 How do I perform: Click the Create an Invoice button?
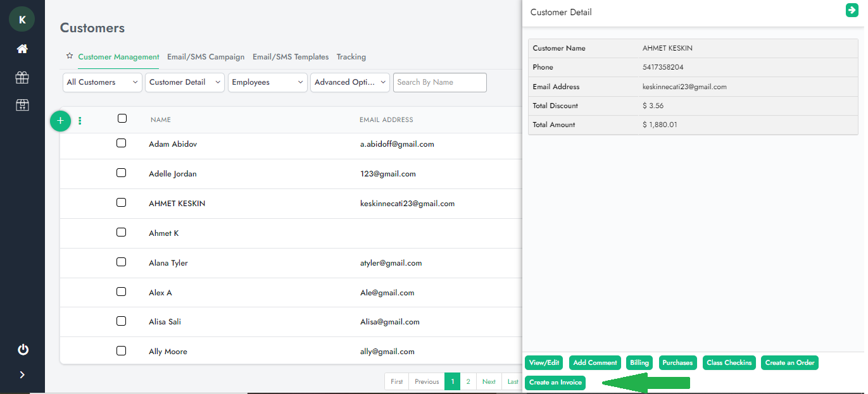[555, 383]
